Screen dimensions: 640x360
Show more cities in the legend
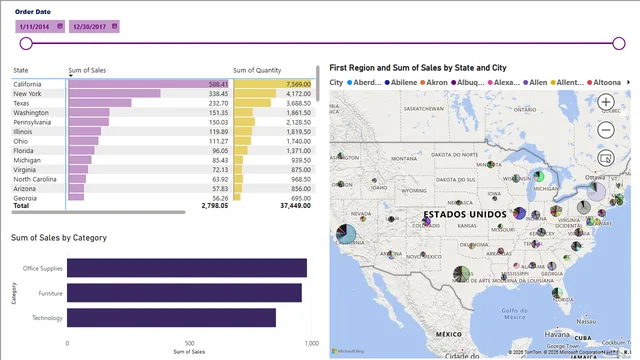click(629, 82)
